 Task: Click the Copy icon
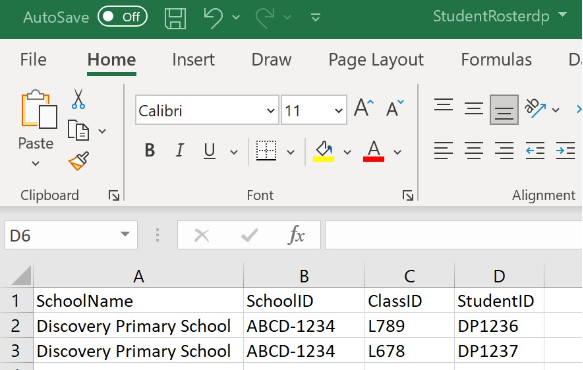(78, 131)
